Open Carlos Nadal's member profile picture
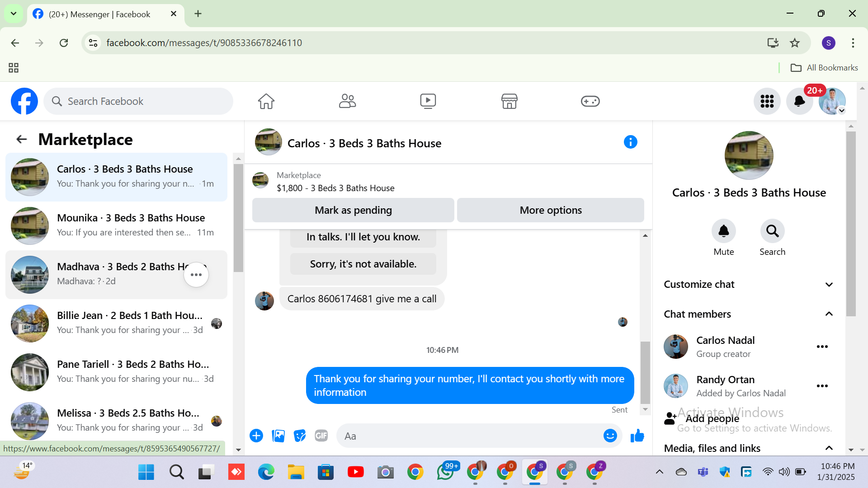Viewport: 868px width, 488px height. point(676,347)
